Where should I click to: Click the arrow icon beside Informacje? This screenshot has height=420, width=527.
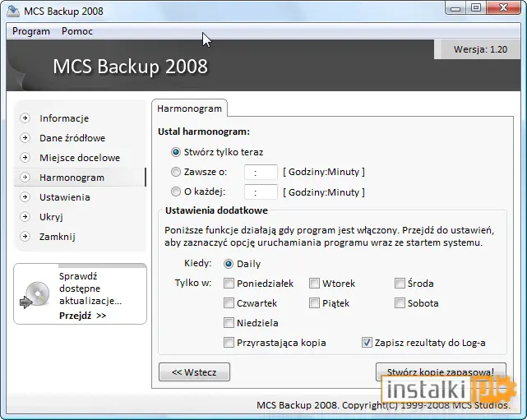point(25,118)
